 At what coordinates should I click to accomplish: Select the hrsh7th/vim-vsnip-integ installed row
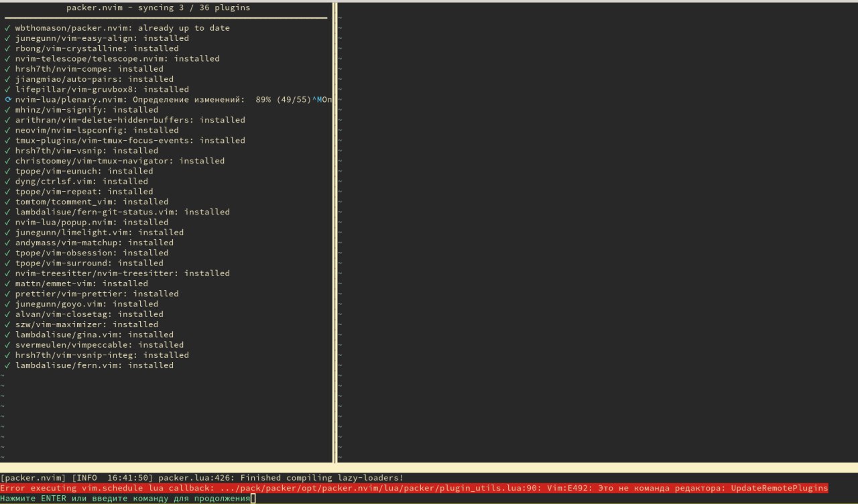coord(97,355)
